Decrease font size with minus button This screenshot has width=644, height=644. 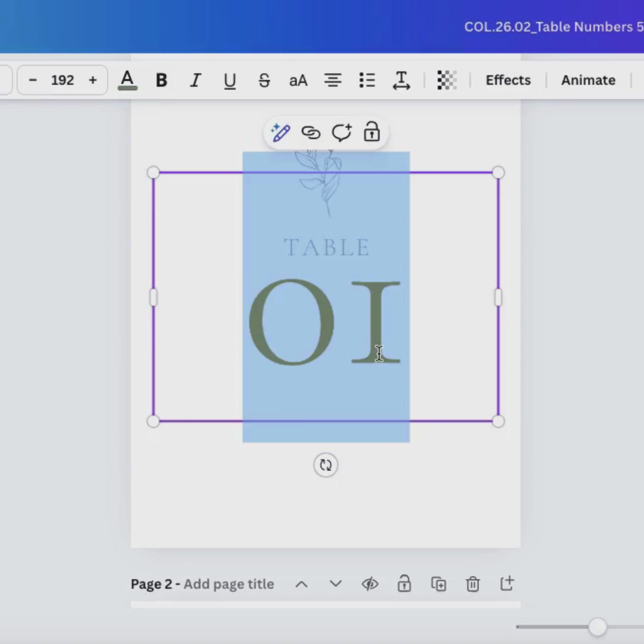click(x=33, y=80)
